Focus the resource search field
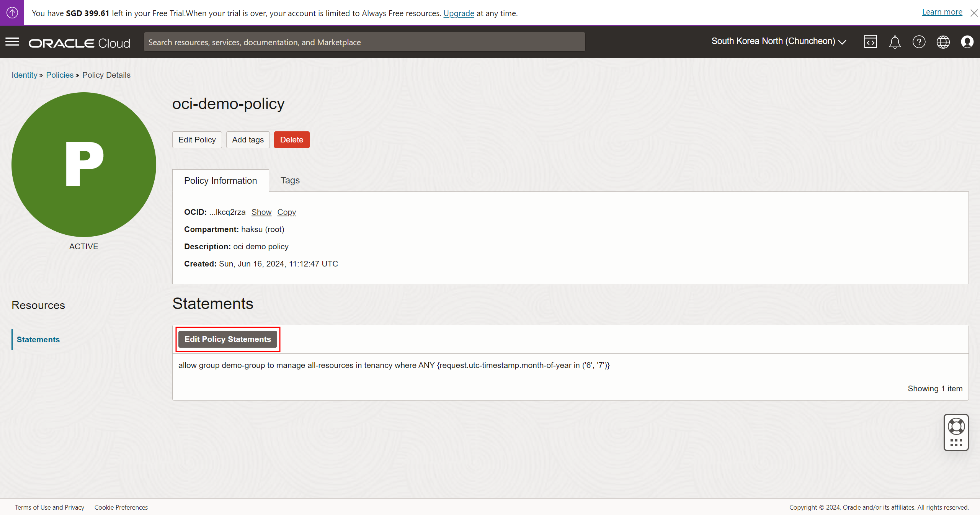The width and height of the screenshot is (980, 515). [x=364, y=42]
